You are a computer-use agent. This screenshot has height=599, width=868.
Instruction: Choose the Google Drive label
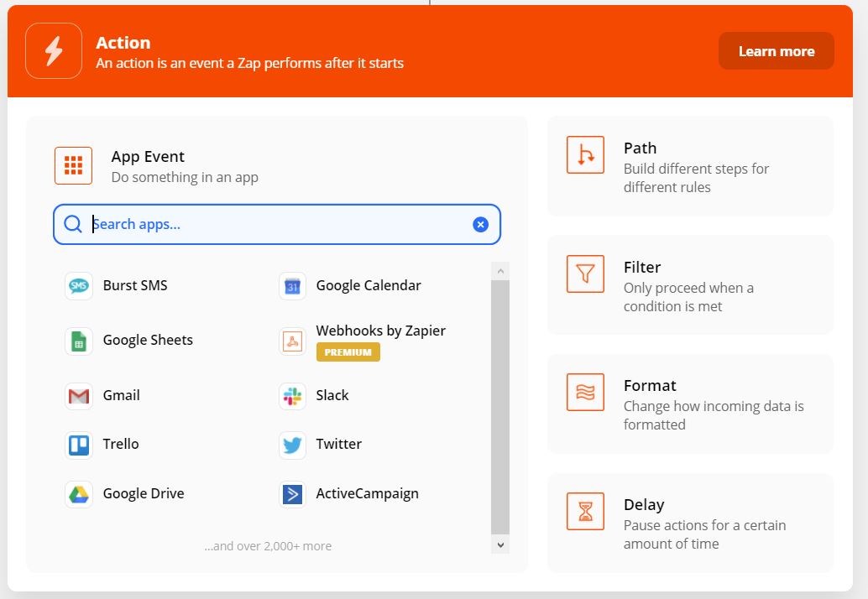tap(144, 493)
